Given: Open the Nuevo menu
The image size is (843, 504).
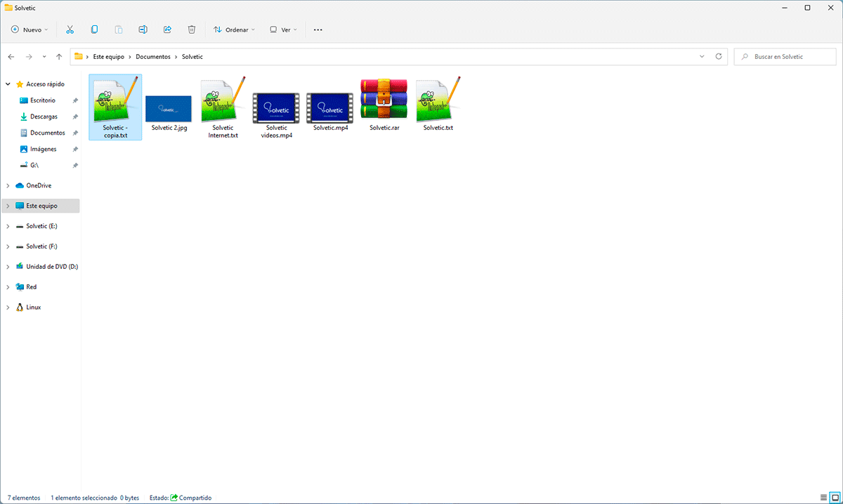Looking at the screenshot, I should tap(30, 29).
